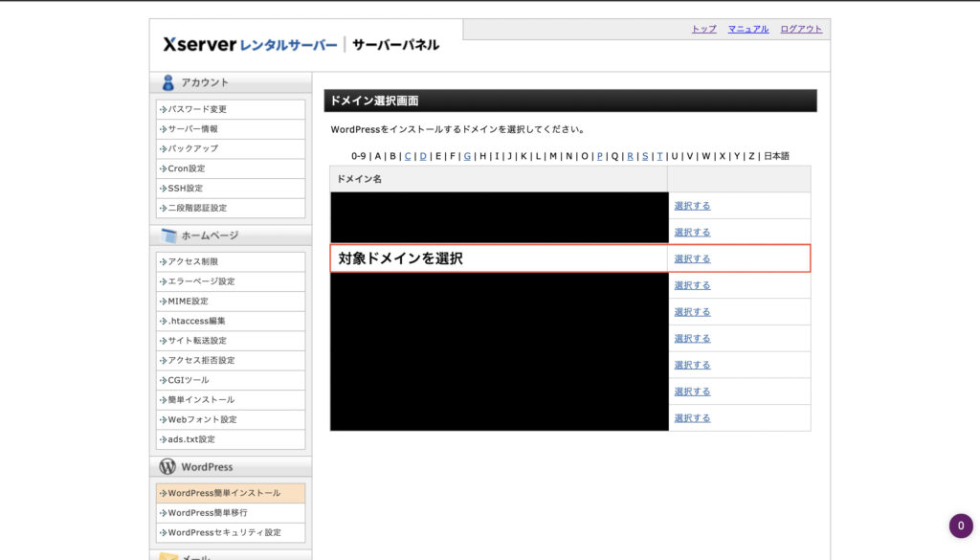980x560 pixels.
Task: Click the Account section person icon
Action: click(167, 82)
